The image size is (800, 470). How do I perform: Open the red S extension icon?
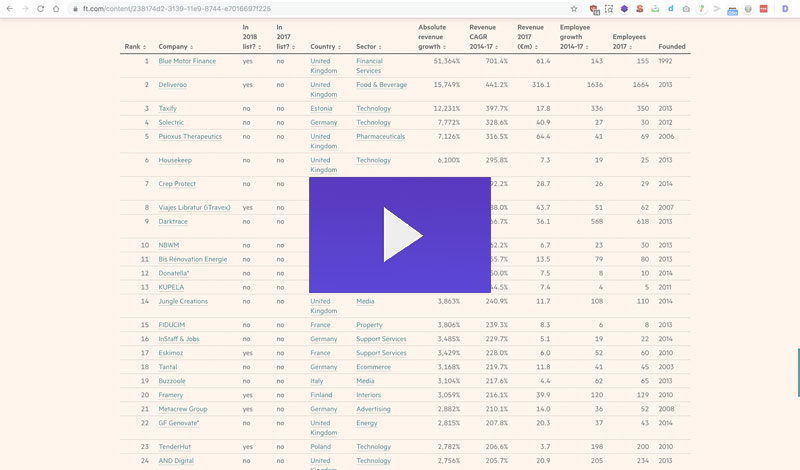tap(640, 9)
